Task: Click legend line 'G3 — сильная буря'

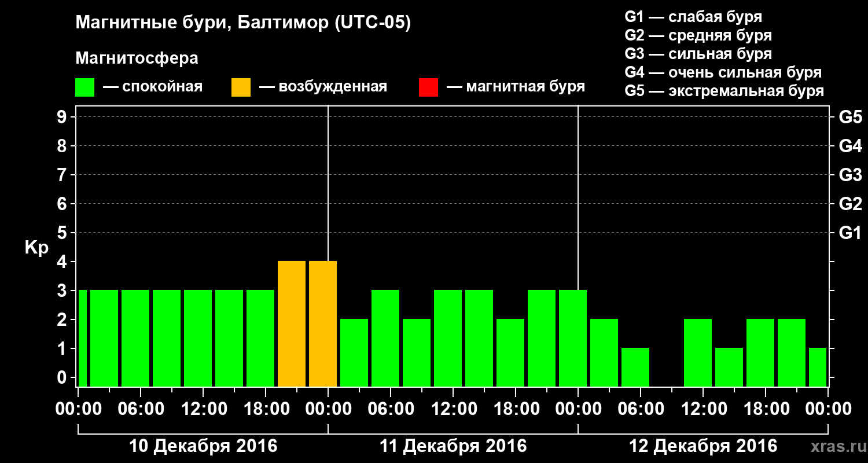Action: click(x=698, y=54)
